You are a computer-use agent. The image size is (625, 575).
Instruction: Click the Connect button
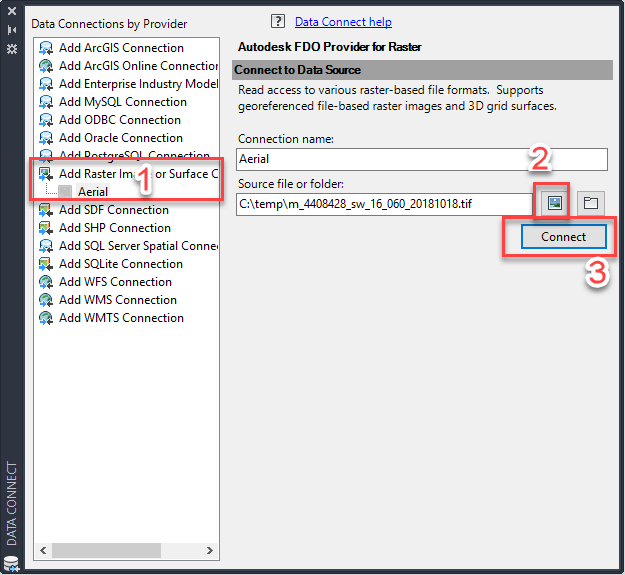coord(564,237)
